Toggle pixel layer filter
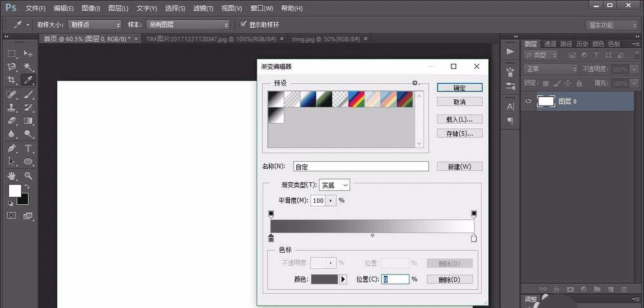 point(572,55)
